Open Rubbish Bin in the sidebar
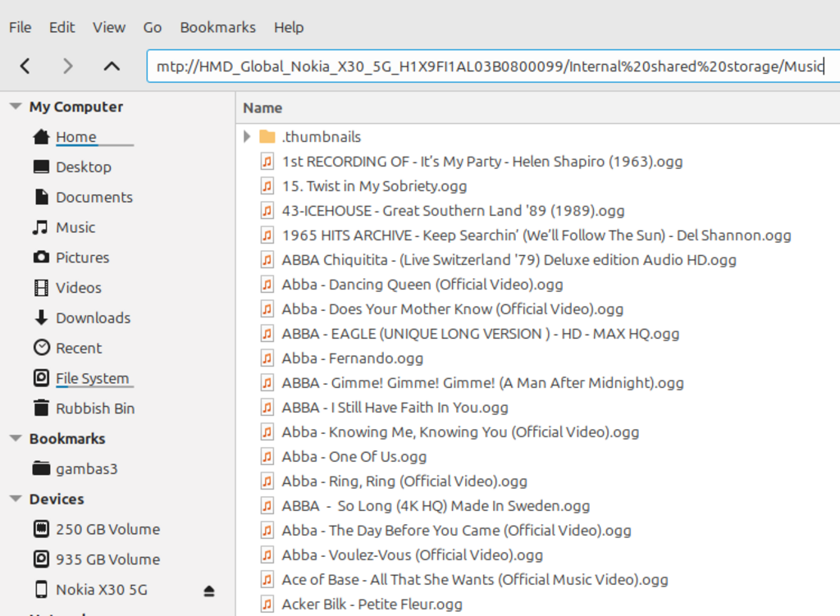 coord(95,408)
